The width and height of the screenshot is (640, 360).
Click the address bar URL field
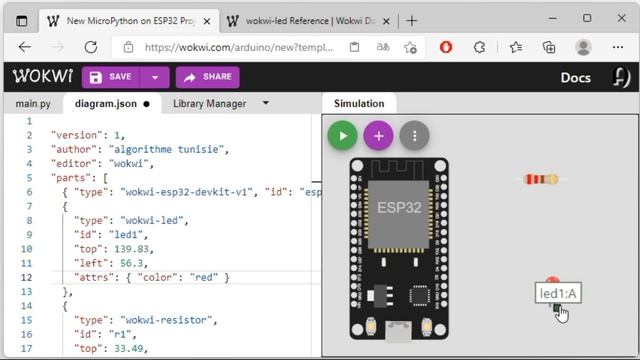pyautogui.click(x=239, y=47)
